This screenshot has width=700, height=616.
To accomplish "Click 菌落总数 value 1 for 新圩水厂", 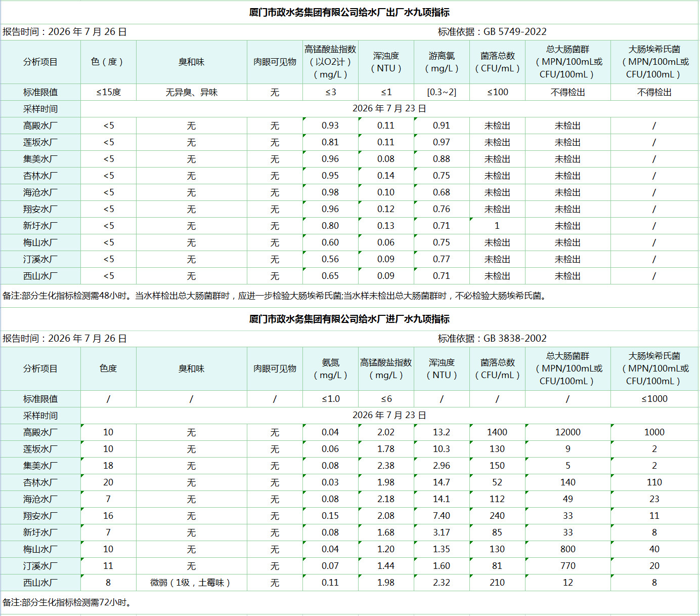I will [497, 226].
